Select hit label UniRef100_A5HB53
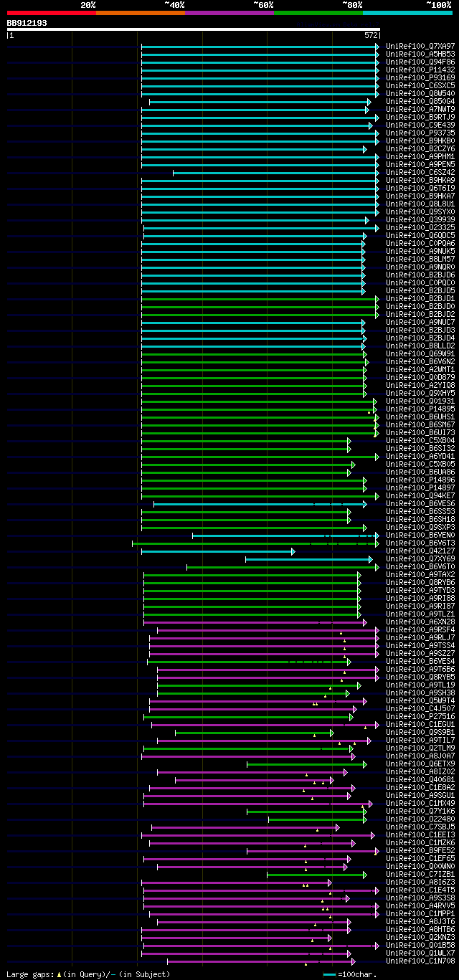Screen dimensions: 459x980 (420, 54)
